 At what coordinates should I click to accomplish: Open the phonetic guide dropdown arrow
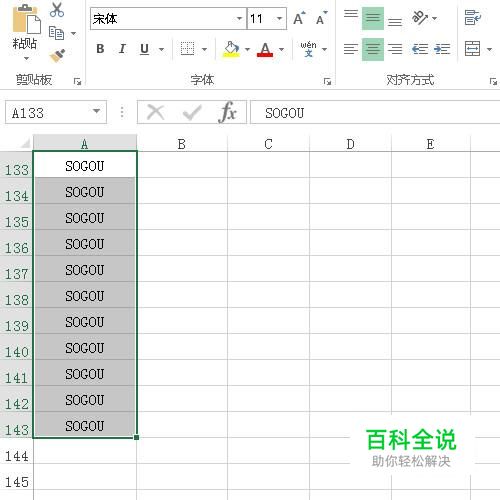(324, 49)
